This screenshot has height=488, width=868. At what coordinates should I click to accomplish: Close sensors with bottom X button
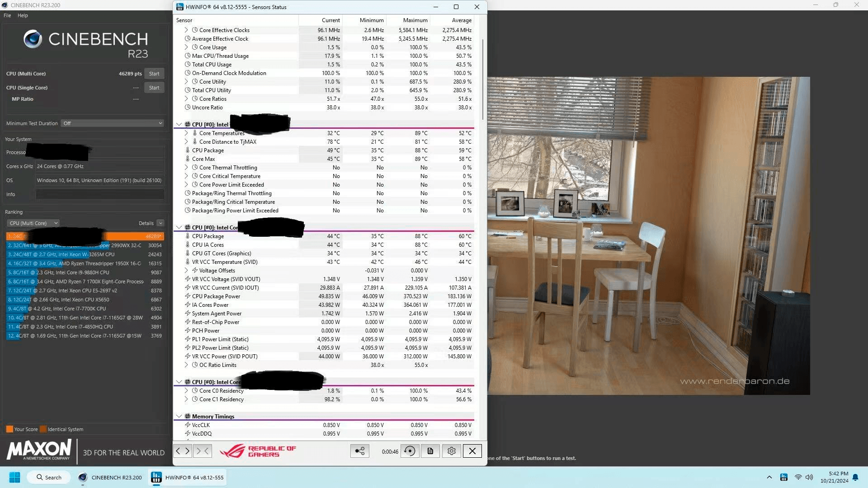(x=472, y=451)
